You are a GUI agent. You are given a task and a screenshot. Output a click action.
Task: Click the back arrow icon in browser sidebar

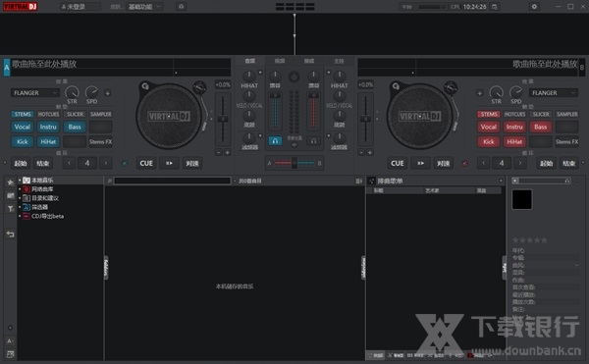[x=10, y=234]
